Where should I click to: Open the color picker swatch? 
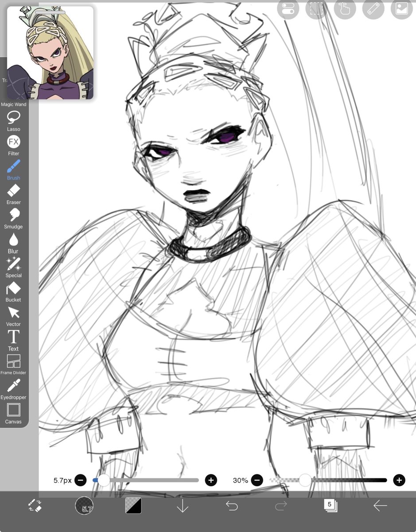click(133, 505)
